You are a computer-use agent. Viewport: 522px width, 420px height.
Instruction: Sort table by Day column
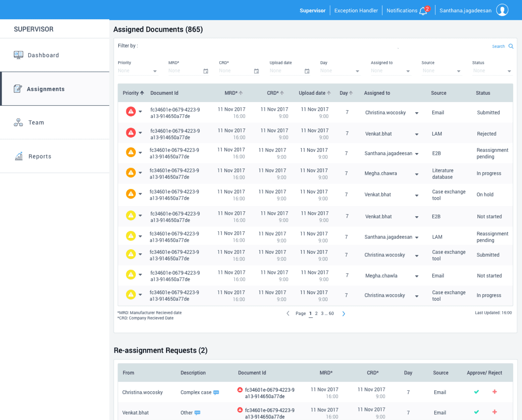tap(346, 93)
